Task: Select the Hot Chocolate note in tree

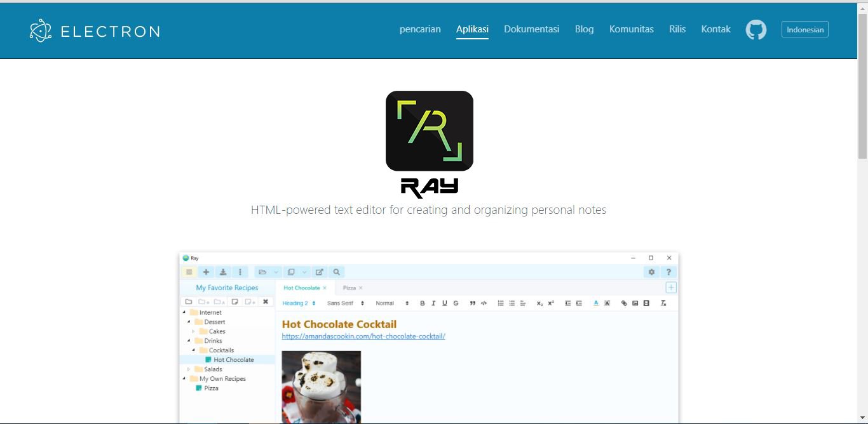Action: 229,360
